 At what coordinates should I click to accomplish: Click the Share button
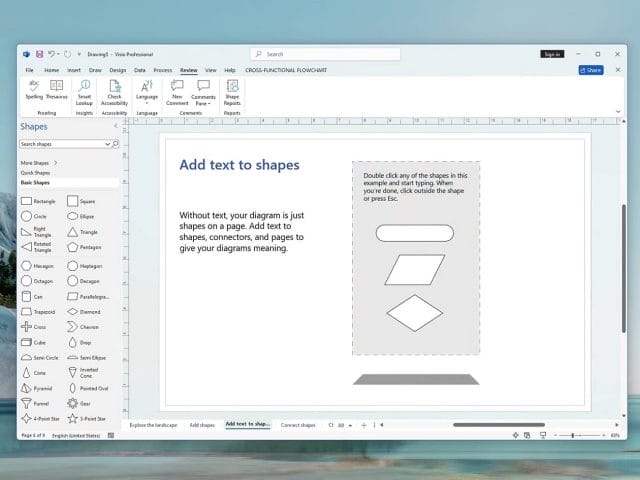click(591, 70)
